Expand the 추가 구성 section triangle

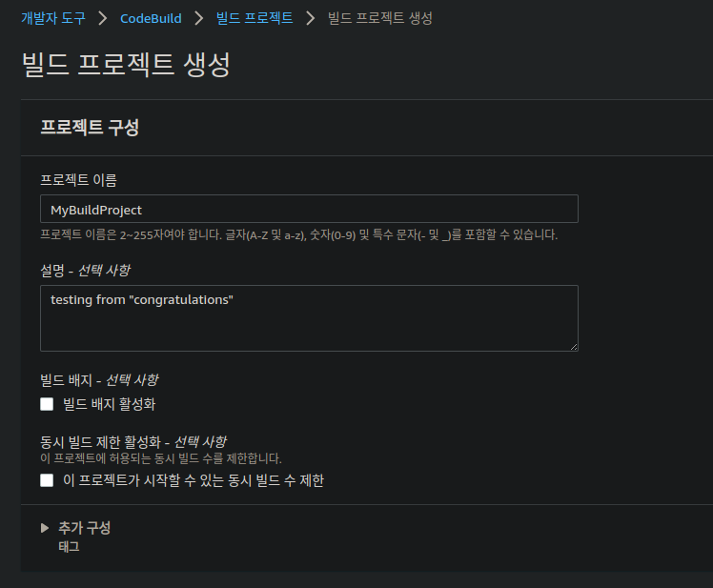tap(45, 528)
